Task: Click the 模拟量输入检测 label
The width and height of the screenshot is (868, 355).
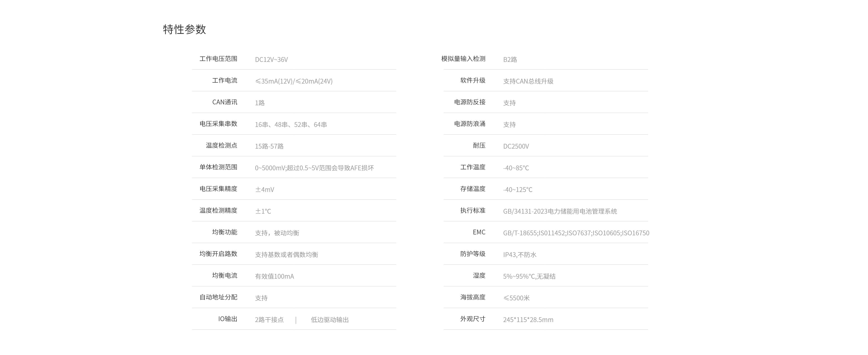Action: tap(463, 59)
